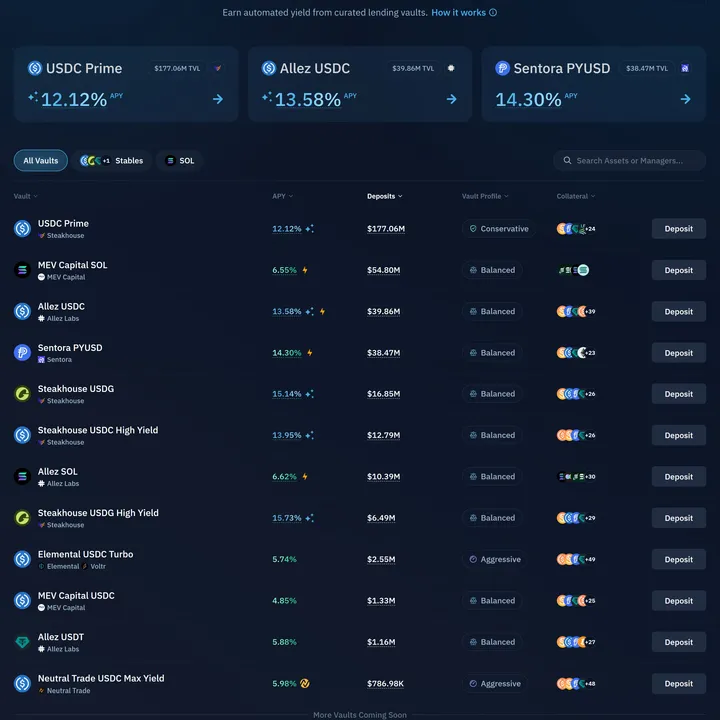Select the SOL filter tab
The width and height of the screenshot is (720, 720).
(x=180, y=161)
